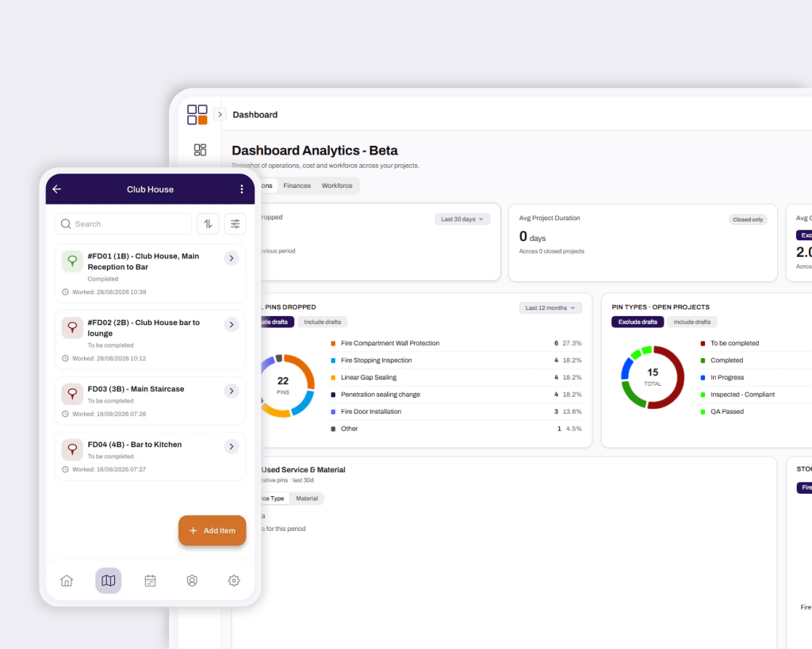Click green pin icon for #FD01
812x649 pixels.
coord(72,262)
